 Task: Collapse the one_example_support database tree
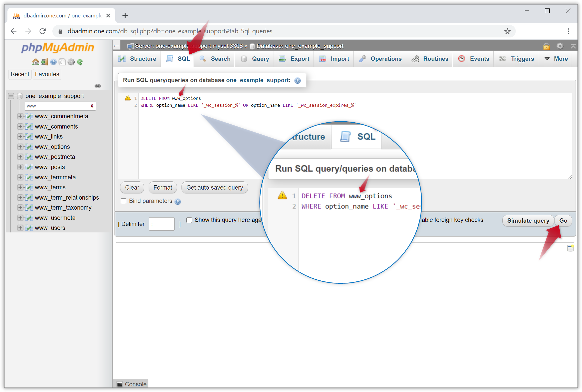tap(11, 96)
